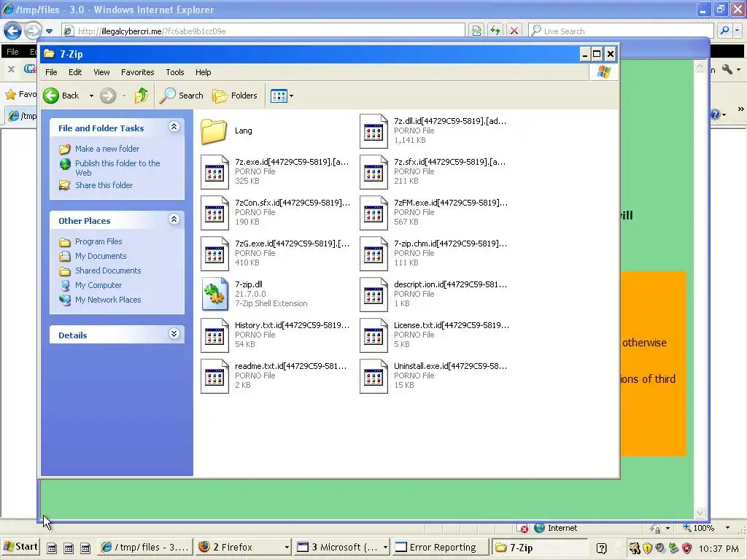Open Search in the 7-Zip toolbar
The image size is (747, 560).
pyautogui.click(x=182, y=96)
